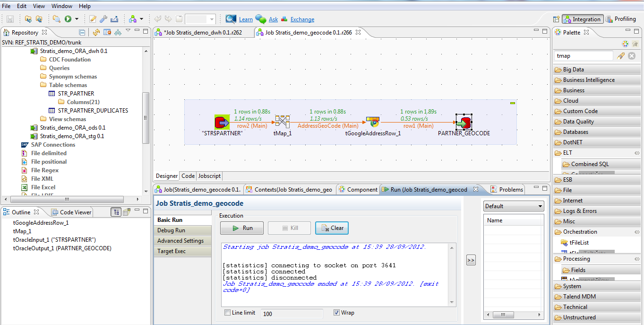Image resolution: width=644 pixels, height=325 pixels.
Task: Switch to Profiling perspective
Action: [621, 19]
